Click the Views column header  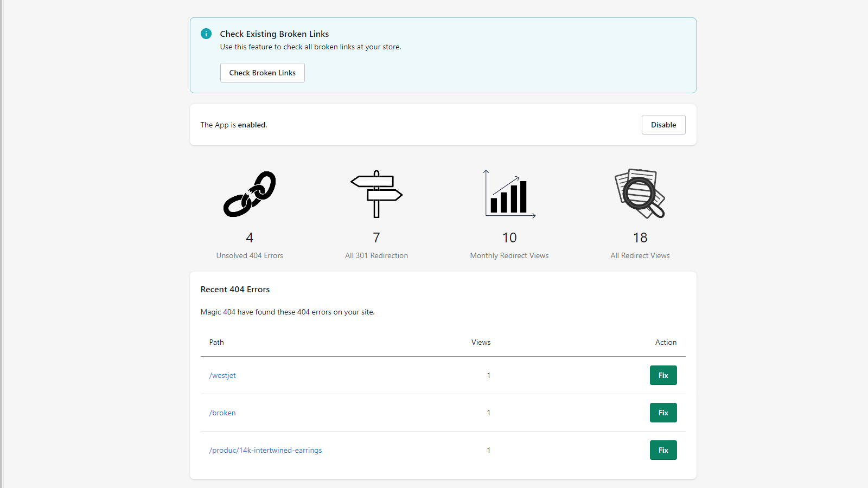pyautogui.click(x=481, y=342)
